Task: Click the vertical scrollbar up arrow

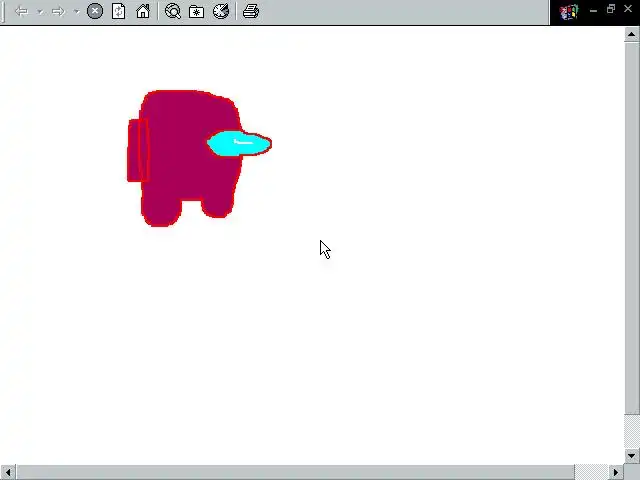Action: click(631, 35)
